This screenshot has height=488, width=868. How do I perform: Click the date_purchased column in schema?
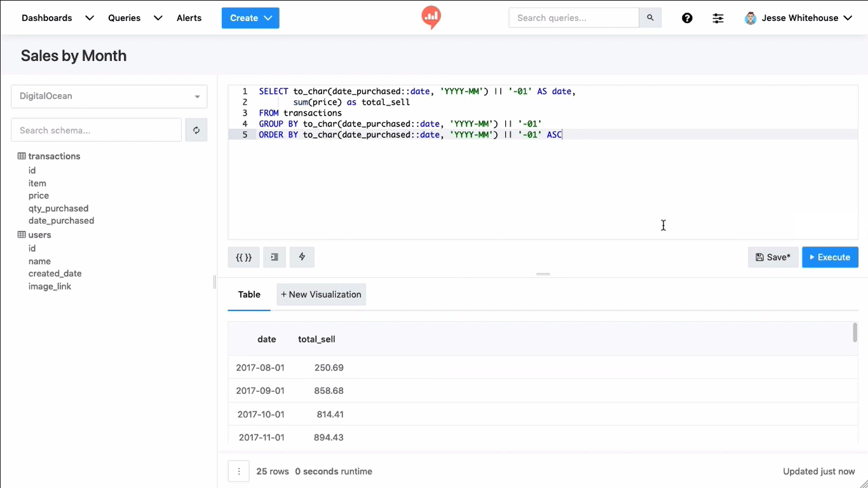pyautogui.click(x=61, y=221)
